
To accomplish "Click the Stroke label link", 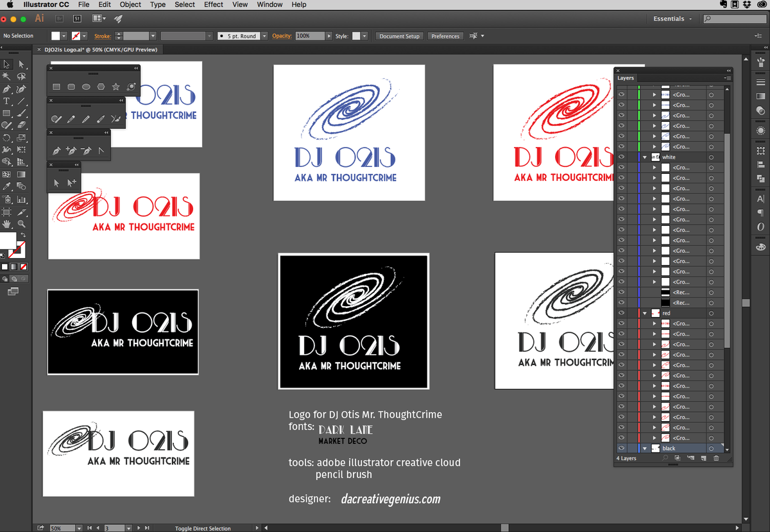I will [102, 36].
